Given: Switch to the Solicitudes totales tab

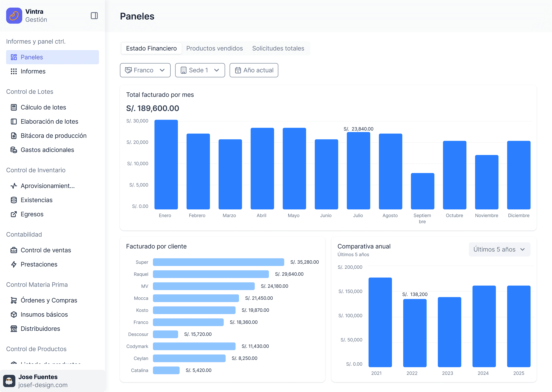Looking at the screenshot, I should [x=278, y=48].
